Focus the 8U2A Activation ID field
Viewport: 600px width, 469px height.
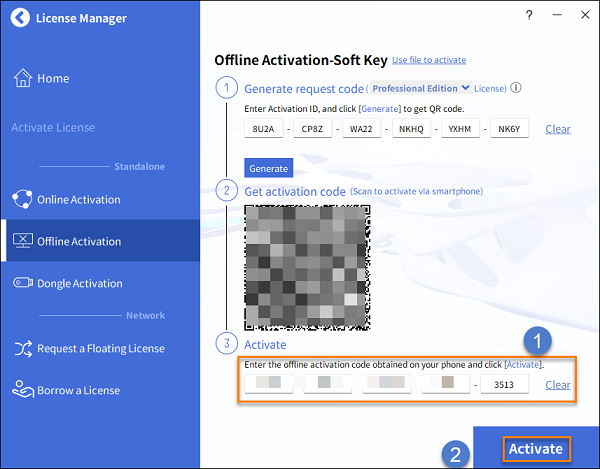coord(264,128)
